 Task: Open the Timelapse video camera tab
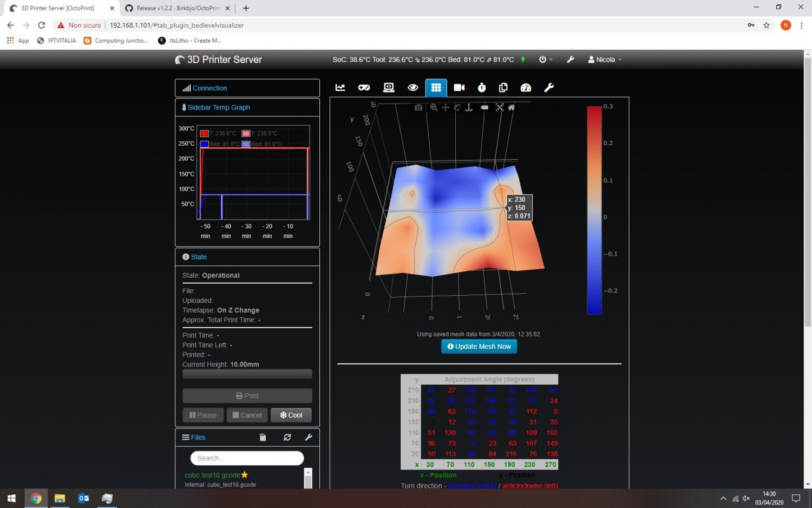(x=459, y=88)
